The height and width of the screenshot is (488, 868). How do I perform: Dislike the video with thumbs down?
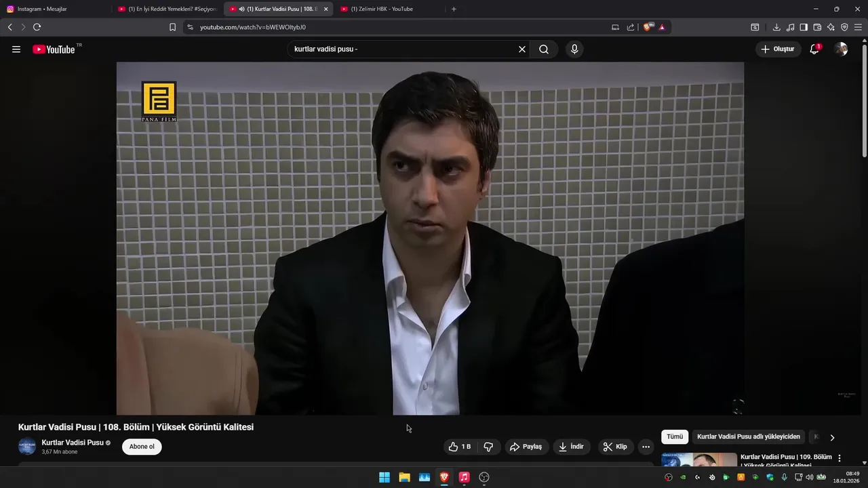488,447
